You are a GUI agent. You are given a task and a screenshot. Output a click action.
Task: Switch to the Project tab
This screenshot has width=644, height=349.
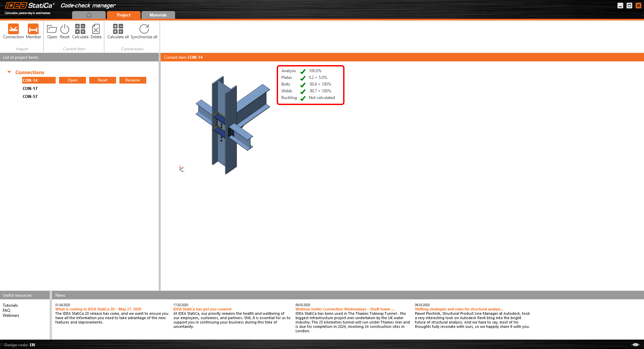[x=124, y=15]
